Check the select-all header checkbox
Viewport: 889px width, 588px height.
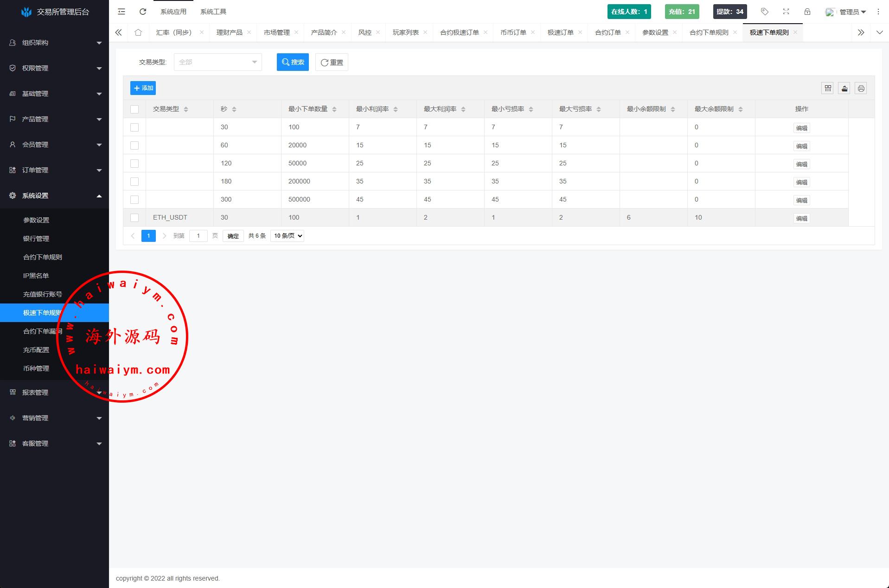tap(134, 109)
